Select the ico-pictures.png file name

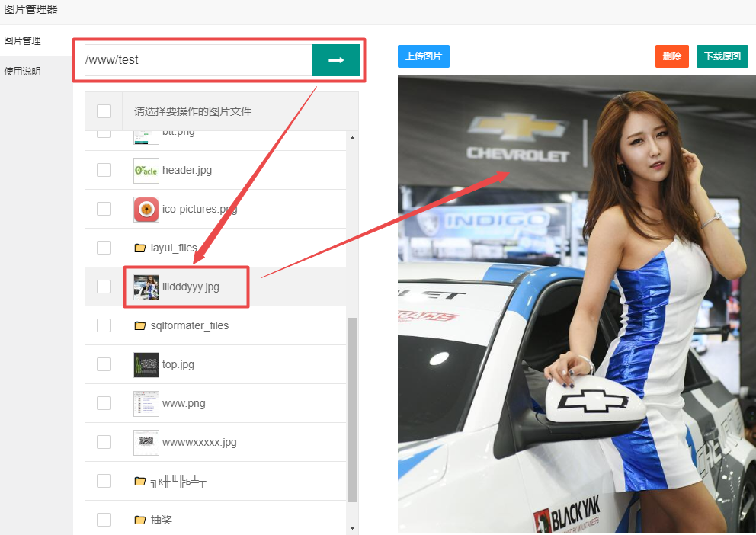(200, 209)
